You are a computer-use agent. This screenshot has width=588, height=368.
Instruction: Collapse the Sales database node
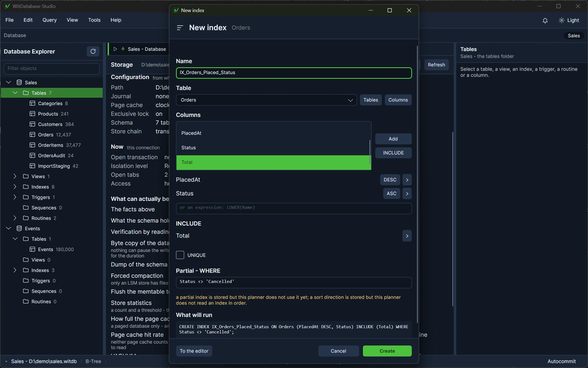[9, 82]
